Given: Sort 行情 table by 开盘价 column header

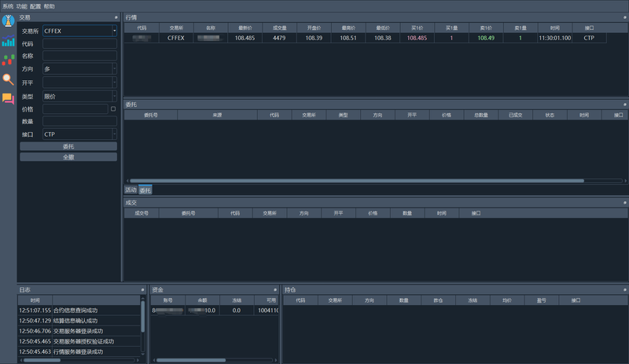Looking at the screenshot, I should [x=314, y=28].
